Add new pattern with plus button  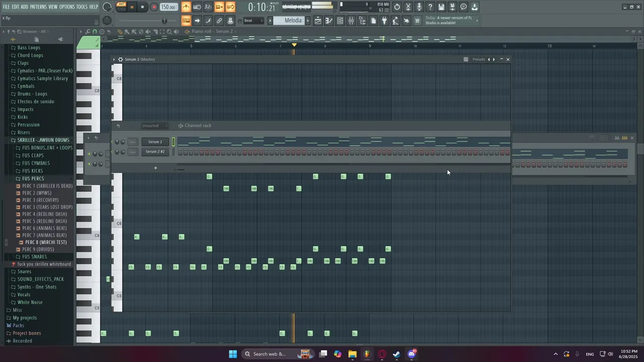tap(308, 21)
